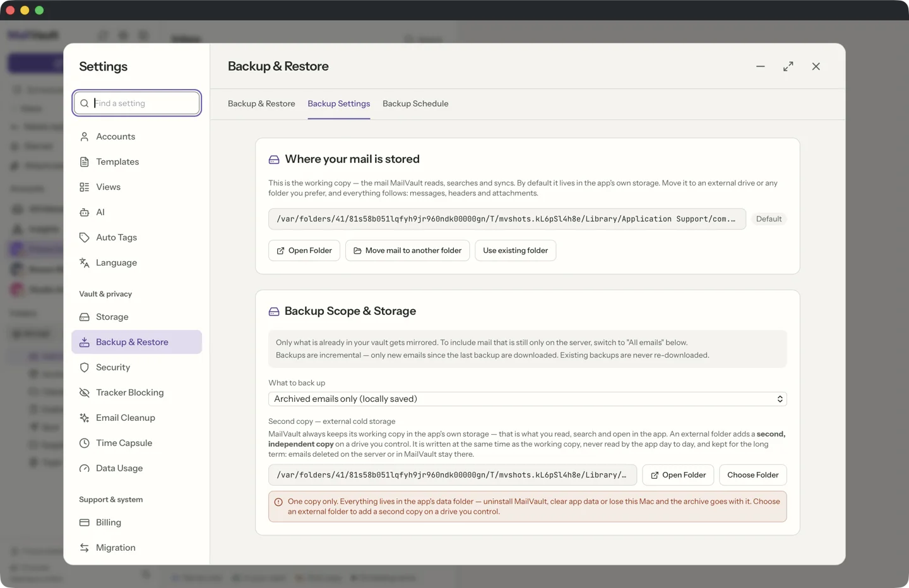Click the Views layout icon

click(x=85, y=187)
